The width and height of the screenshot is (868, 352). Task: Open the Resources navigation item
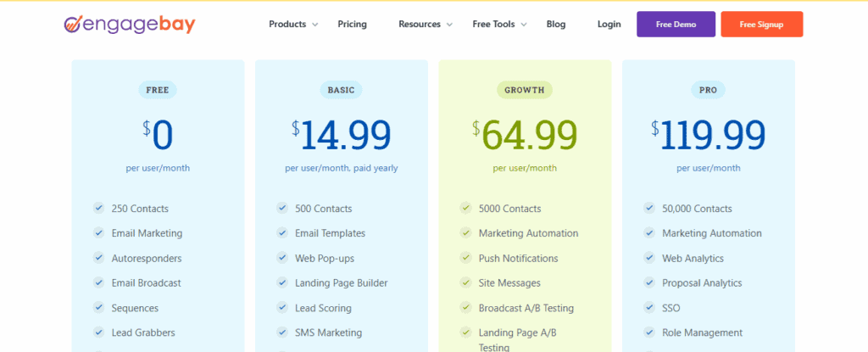pyautogui.click(x=420, y=24)
